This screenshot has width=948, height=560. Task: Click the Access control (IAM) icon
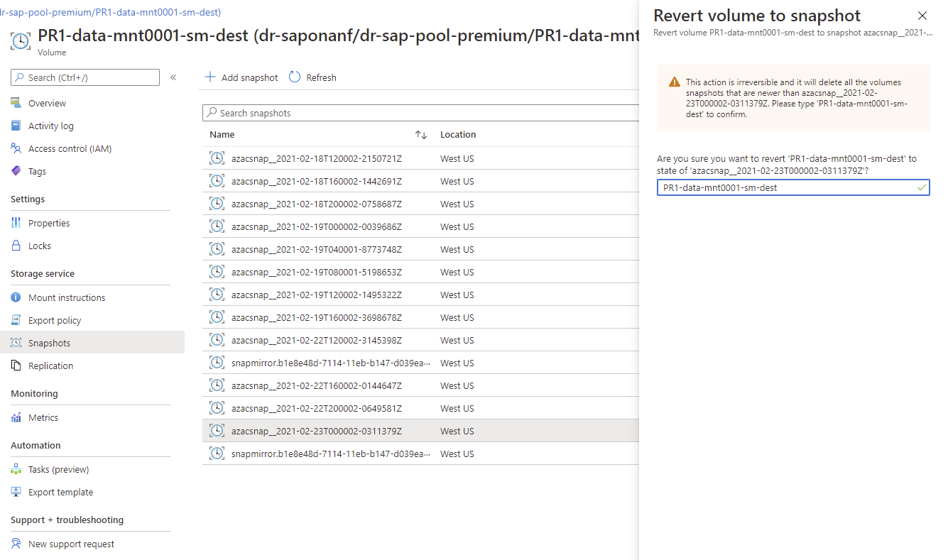tap(16, 148)
